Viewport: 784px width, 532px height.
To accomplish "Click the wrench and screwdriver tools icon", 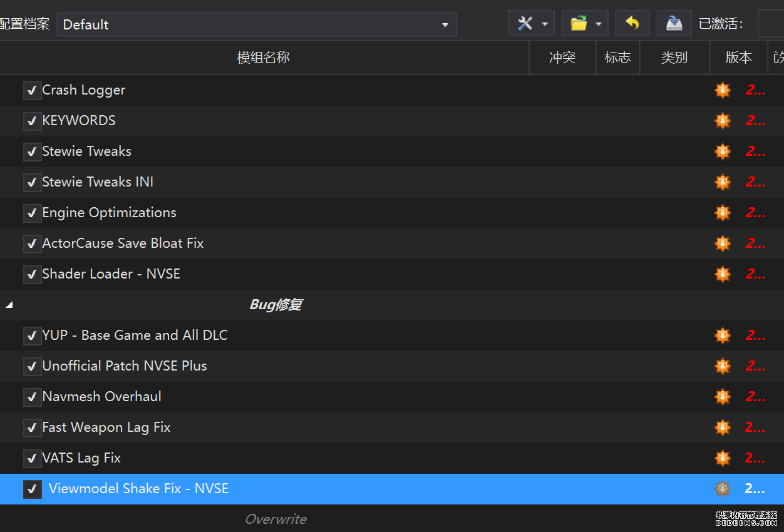I will tap(525, 24).
